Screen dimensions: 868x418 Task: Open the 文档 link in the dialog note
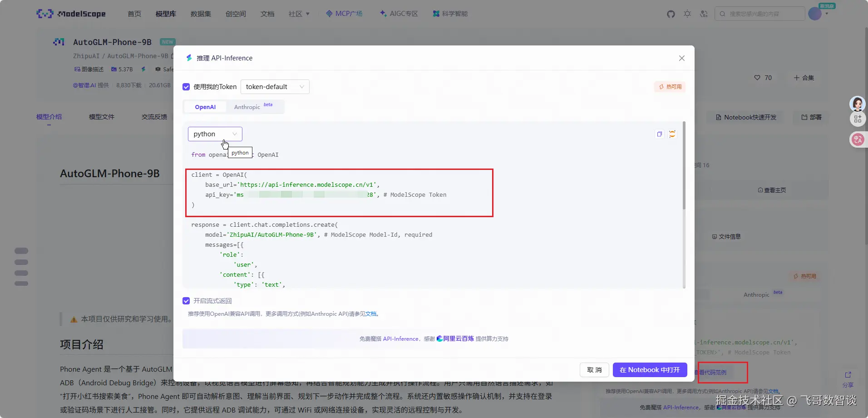(370, 314)
